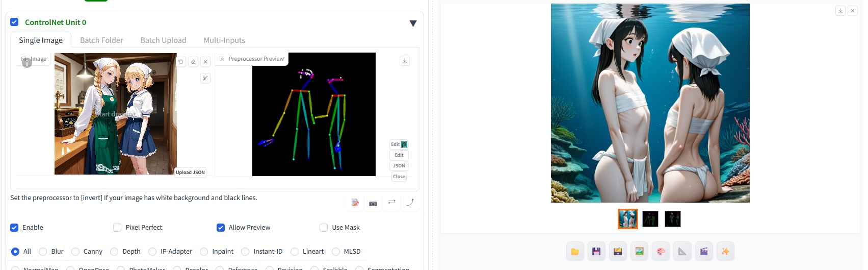The height and width of the screenshot is (270, 868).
Task: Click the Upload JSON button
Action: click(191, 173)
